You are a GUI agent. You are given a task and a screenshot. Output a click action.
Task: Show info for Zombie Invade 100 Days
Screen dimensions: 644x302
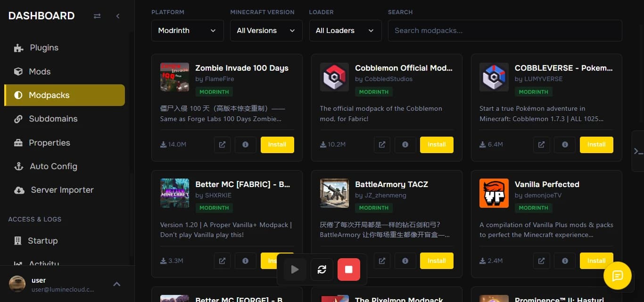click(245, 145)
